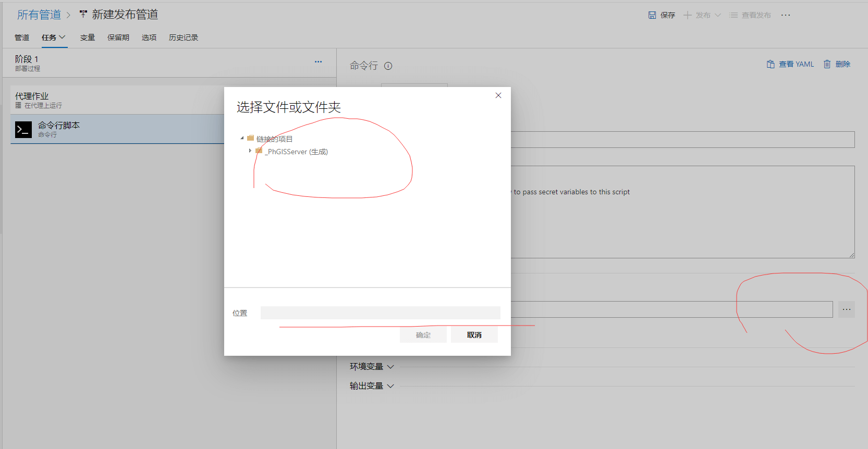The height and width of the screenshot is (449, 868).
Task: Expand the _PhGISServer folder arrow
Action: [250, 151]
